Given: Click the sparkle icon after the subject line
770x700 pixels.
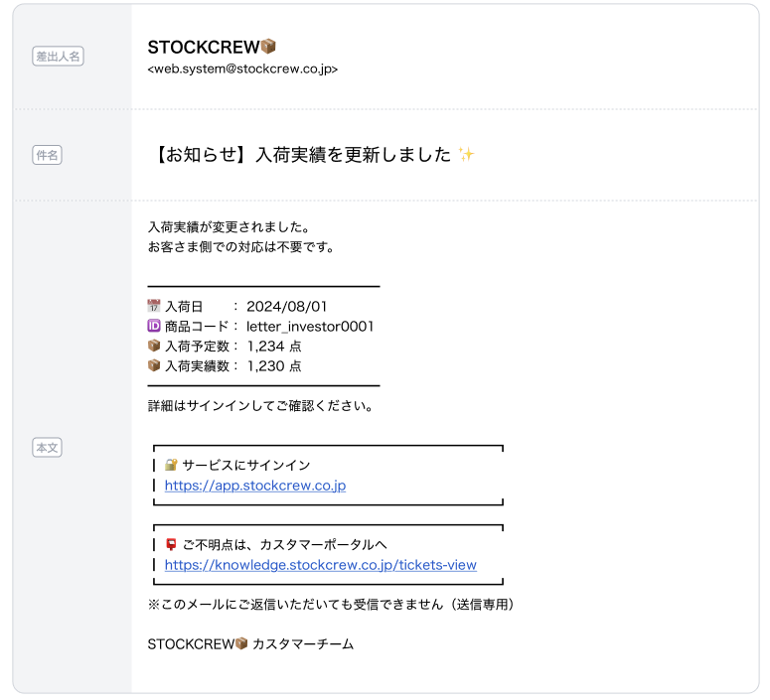Looking at the screenshot, I should tap(466, 154).
